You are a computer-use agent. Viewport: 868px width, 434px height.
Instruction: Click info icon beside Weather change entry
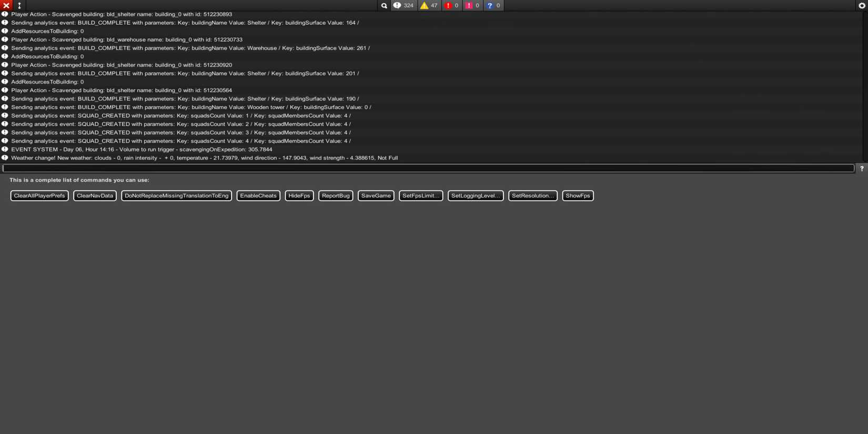5,157
